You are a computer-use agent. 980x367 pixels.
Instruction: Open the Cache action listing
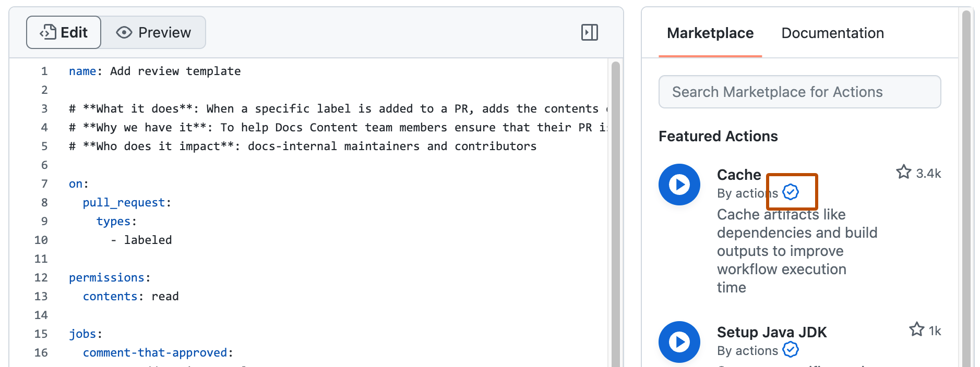click(738, 175)
